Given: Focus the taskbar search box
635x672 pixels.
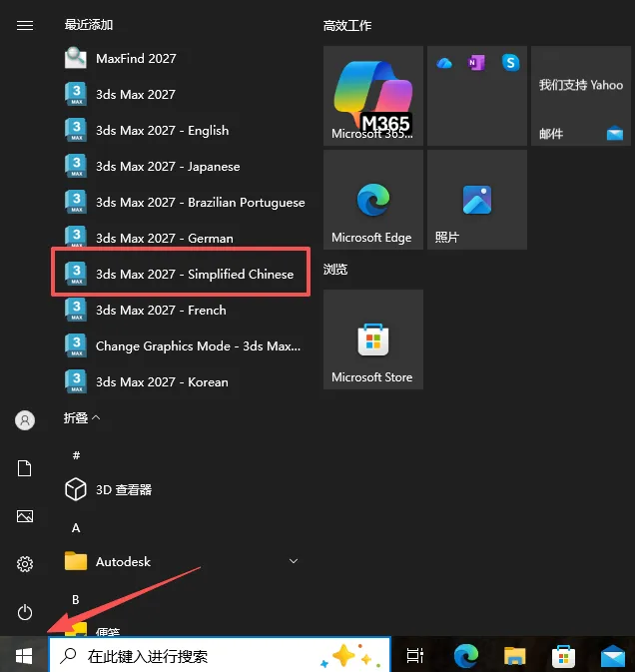Looking at the screenshot, I should click(220, 655).
